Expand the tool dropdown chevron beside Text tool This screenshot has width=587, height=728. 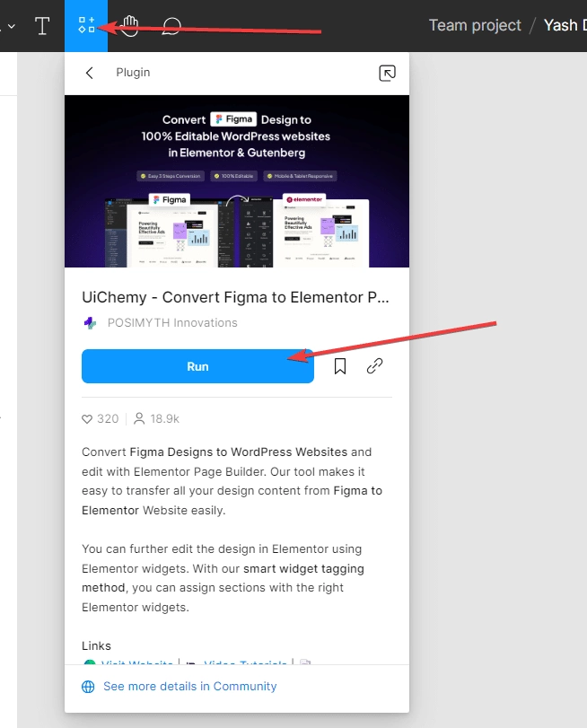pyautogui.click(x=12, y=26)
